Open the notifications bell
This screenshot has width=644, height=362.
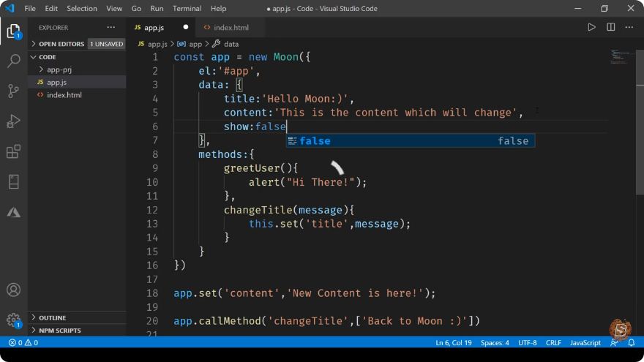632,342
